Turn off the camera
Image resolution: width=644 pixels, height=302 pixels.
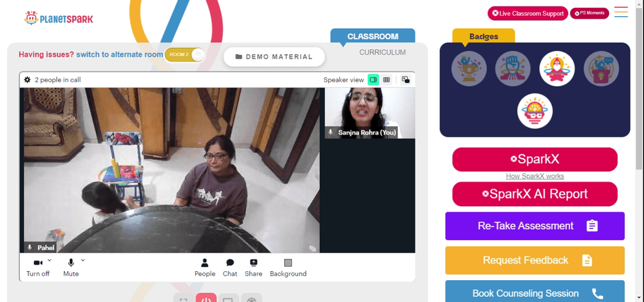pos(38,267)
